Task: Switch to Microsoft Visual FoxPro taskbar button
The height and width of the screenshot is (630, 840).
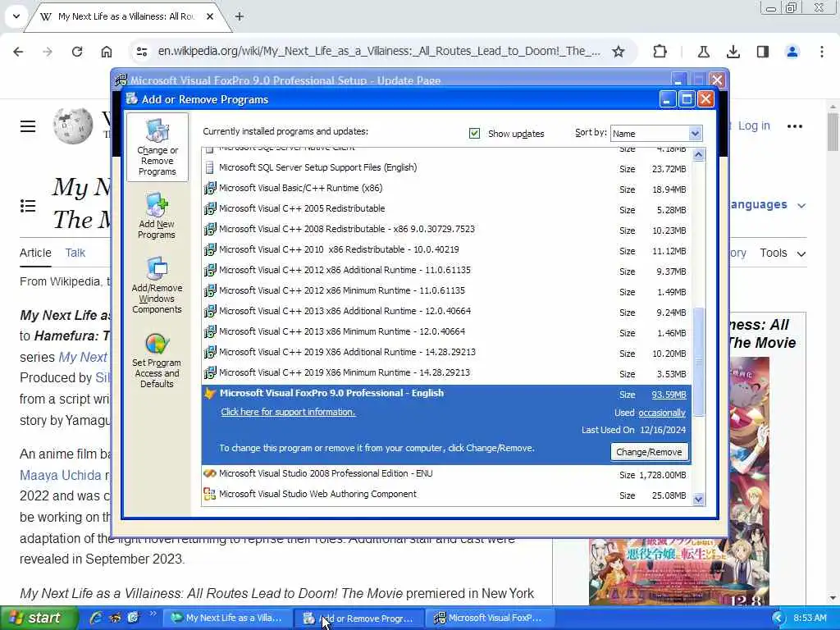Action: coord(490,619)
